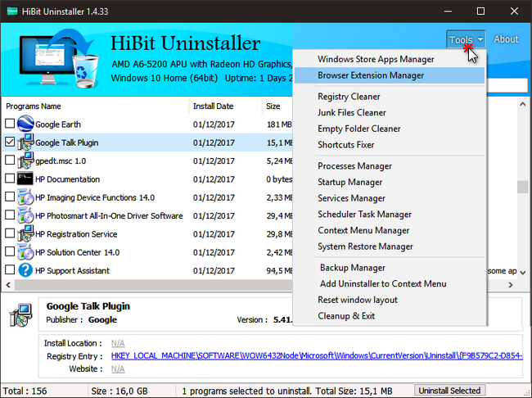The image size is (532, 398).
Task: Click the HP Documentation console icon
Action: (x=25, y=179)
